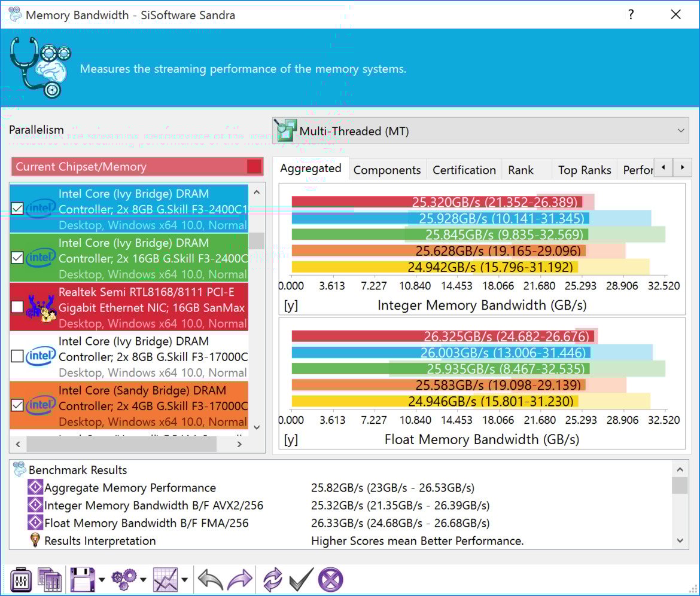Image resolution: width=700 pixels, height=596 pixels.
Task: Open the Parallelism Multi-Threaded (MT) dropdown
Action: click(480, 131)
